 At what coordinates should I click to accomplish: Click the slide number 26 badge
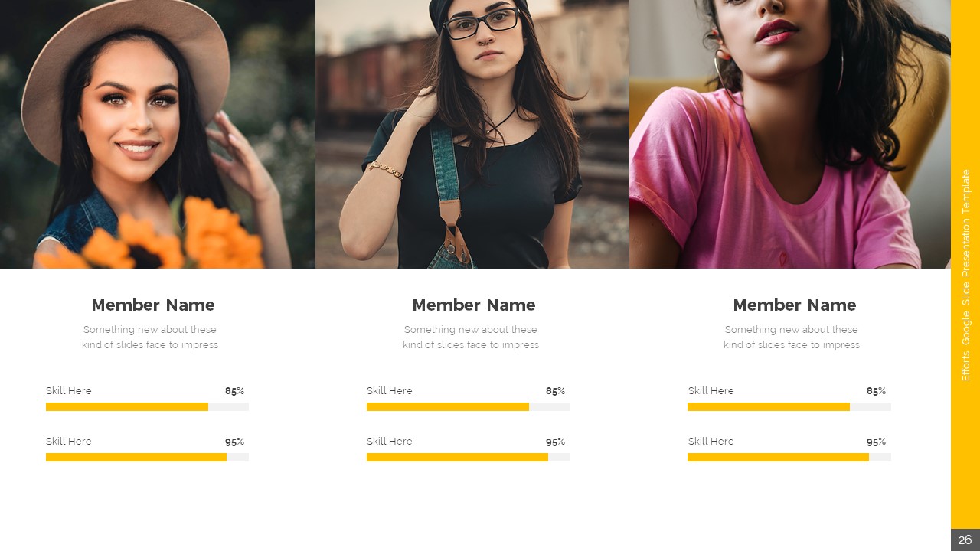(965, 540)
